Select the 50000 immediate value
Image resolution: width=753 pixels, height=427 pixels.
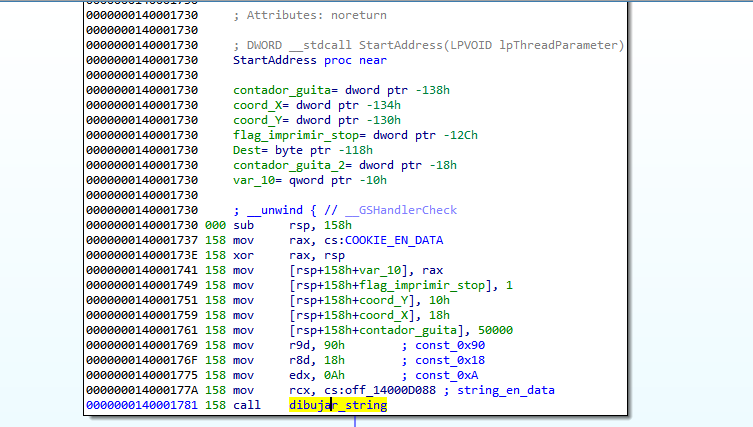coord(495,331)
